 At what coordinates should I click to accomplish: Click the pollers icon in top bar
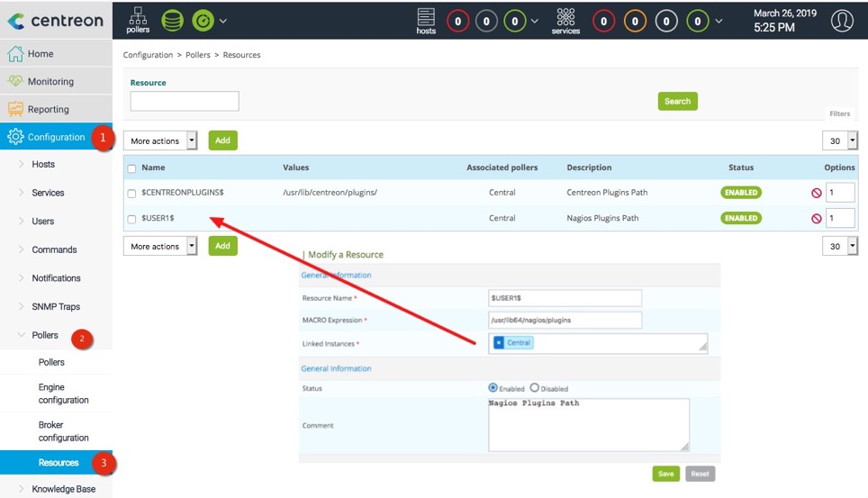coord(138,19)
